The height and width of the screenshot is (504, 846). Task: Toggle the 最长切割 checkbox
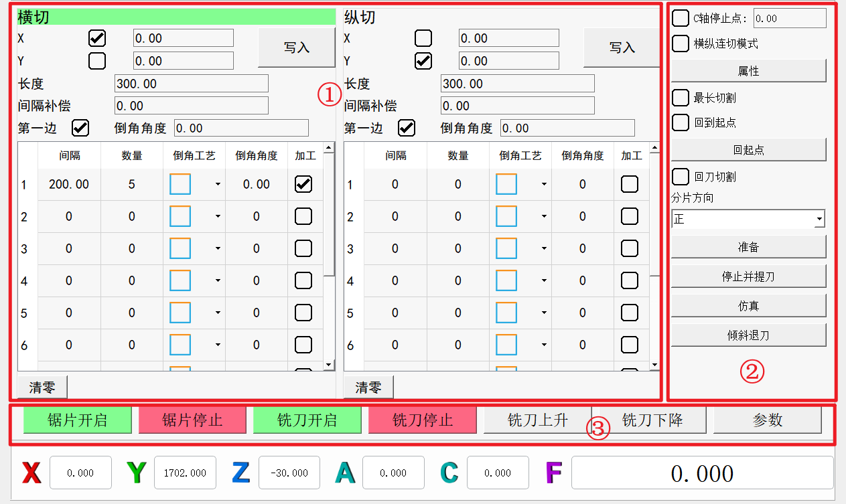pos(681,98)
